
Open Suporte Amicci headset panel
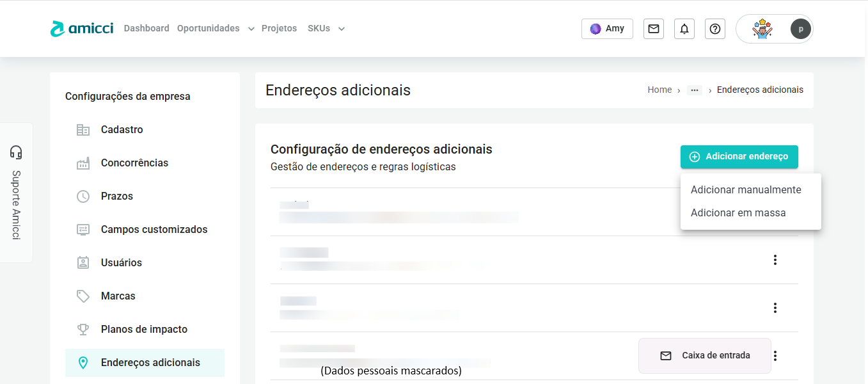17,192
